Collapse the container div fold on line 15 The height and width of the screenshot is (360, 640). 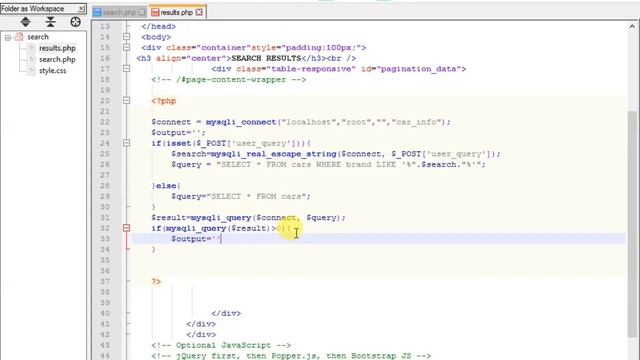tap(127, 48)
